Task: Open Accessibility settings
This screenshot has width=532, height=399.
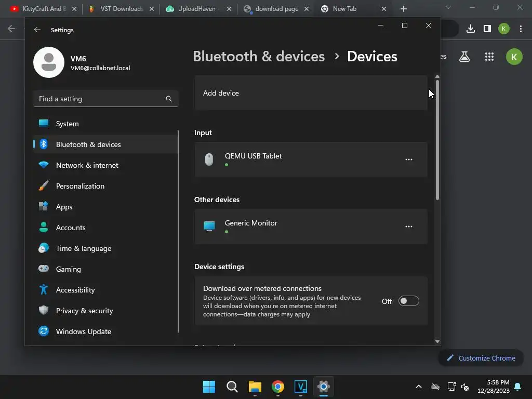Action: click(105, 290)
